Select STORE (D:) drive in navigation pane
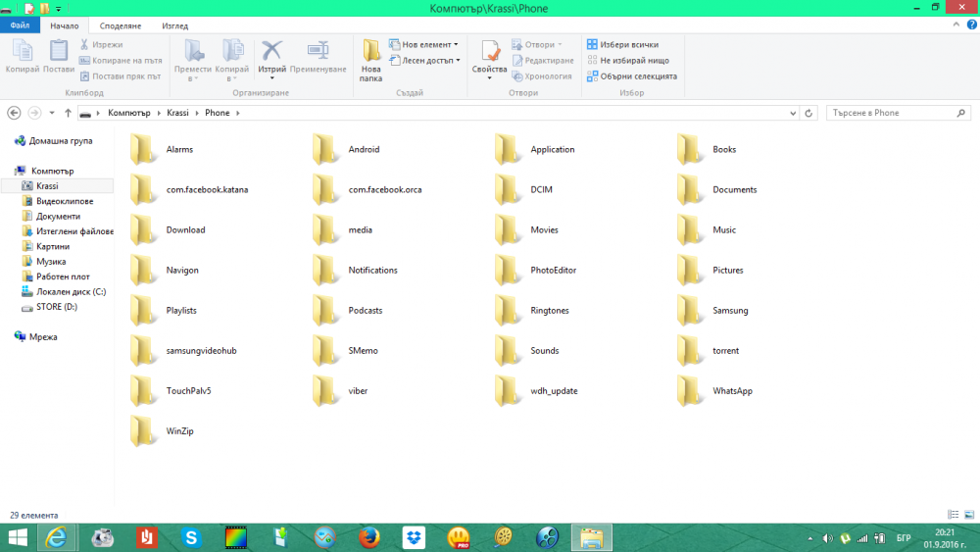The image size is (980, 552). tap(49, 307)
